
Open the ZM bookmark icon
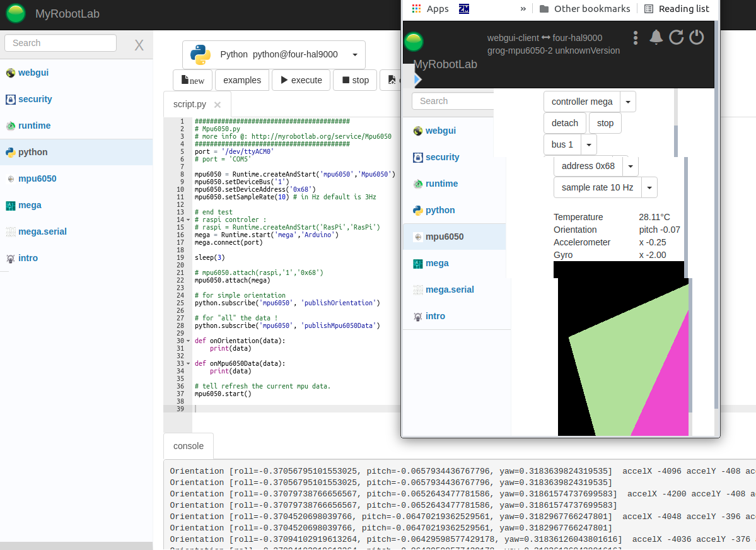464,9
